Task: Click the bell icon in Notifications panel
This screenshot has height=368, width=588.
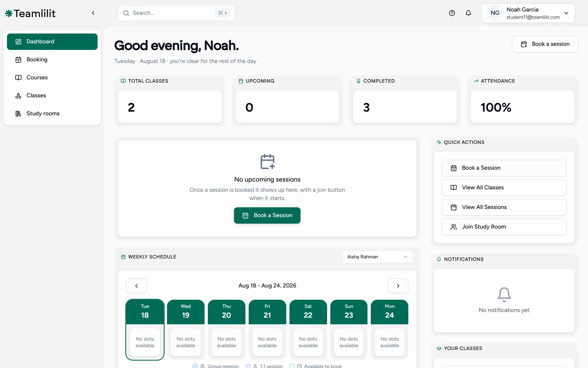Action: pyautogui.click(x=504, y=294)
